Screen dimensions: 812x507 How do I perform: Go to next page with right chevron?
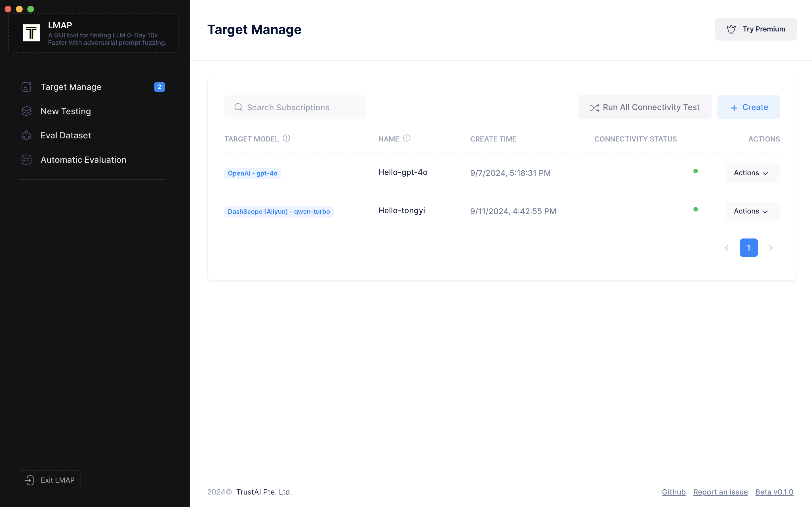[770, 248]
